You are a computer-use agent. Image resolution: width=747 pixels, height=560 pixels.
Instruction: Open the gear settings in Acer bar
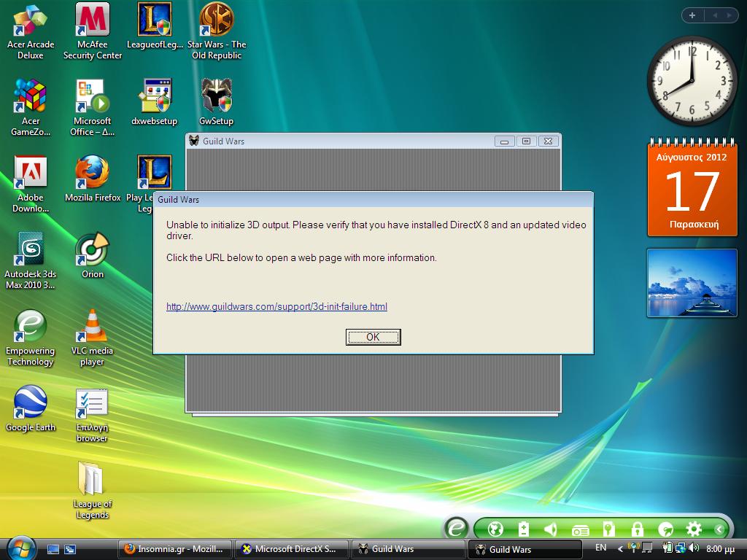click(694, 529)
